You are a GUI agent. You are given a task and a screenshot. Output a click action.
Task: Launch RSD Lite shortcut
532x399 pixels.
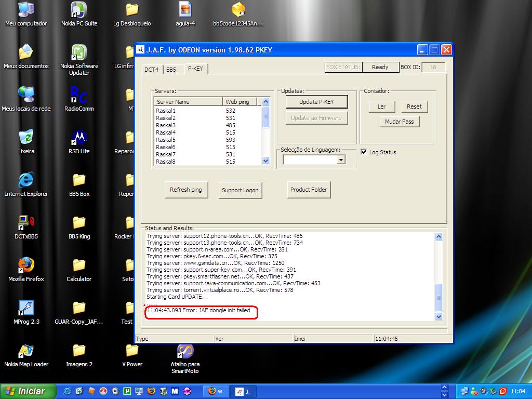[x=79, y=142]
